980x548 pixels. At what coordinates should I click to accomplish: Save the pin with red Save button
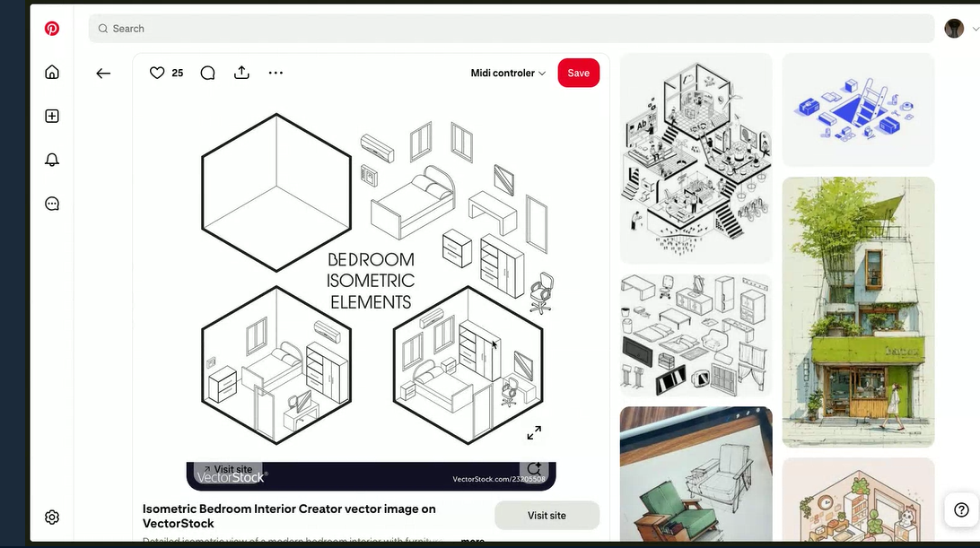(578, 74)
